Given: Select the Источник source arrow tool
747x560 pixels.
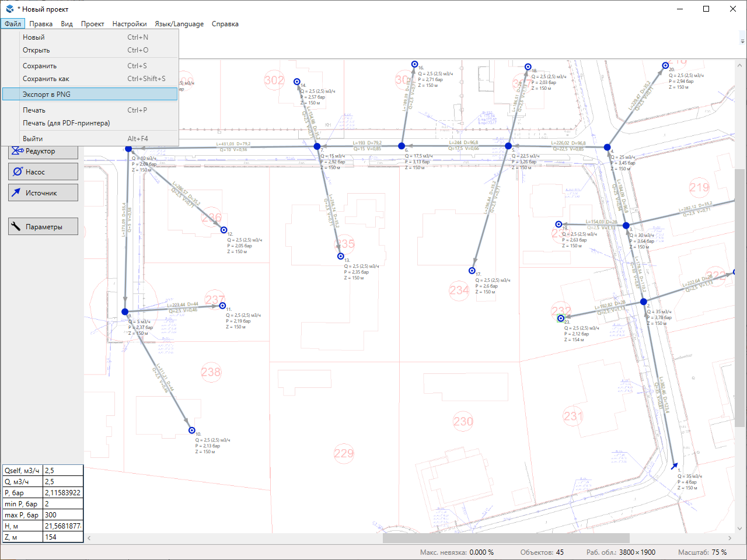Looking at the screenshot, I should 43,193.
